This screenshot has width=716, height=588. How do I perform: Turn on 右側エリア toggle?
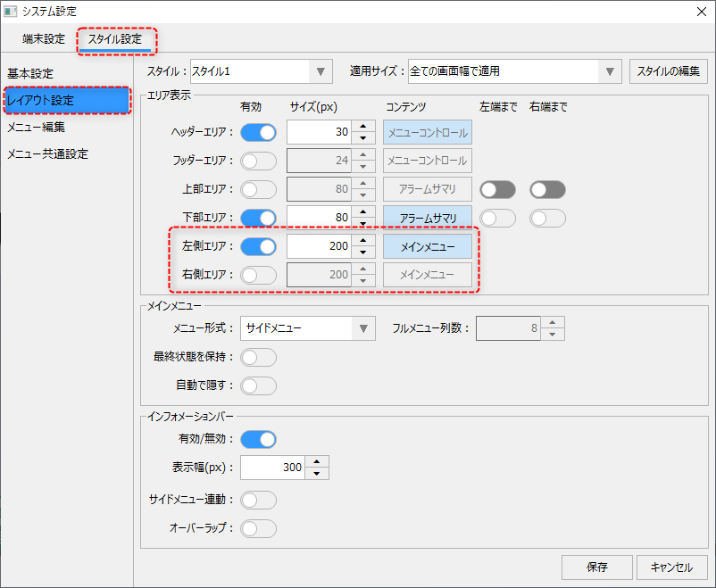pos(258,275)
